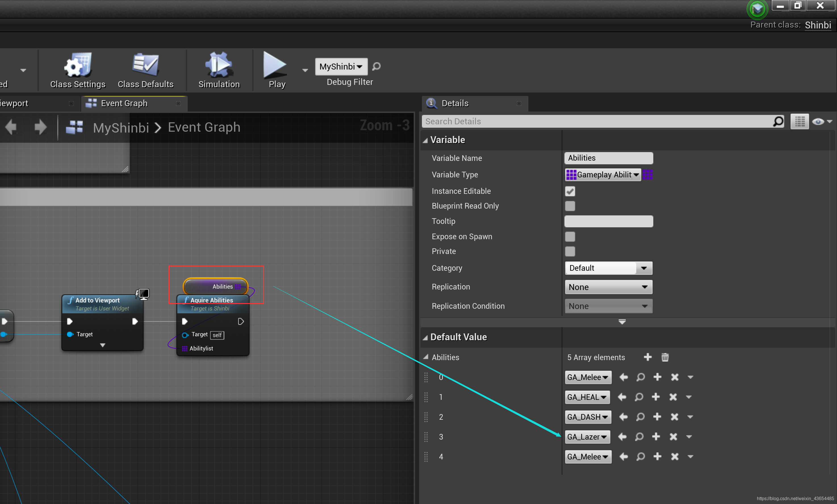Start Simulation mode

(219, 70)
